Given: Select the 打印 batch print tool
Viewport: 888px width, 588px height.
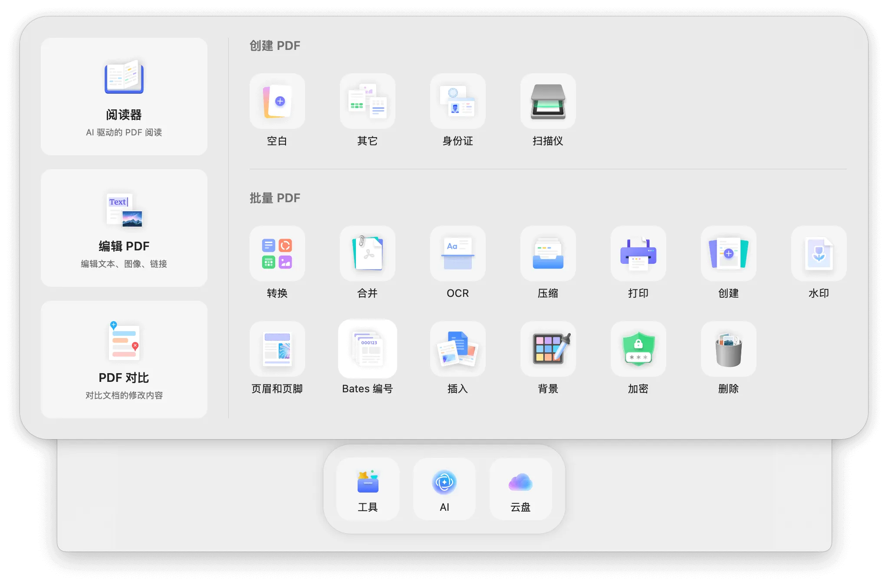Looking at the screenshot, I should (638, 254).
